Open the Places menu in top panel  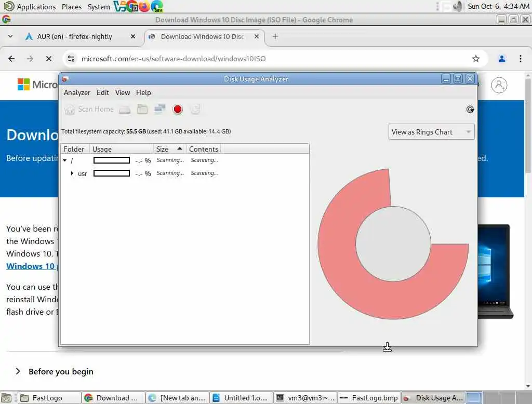72,7
